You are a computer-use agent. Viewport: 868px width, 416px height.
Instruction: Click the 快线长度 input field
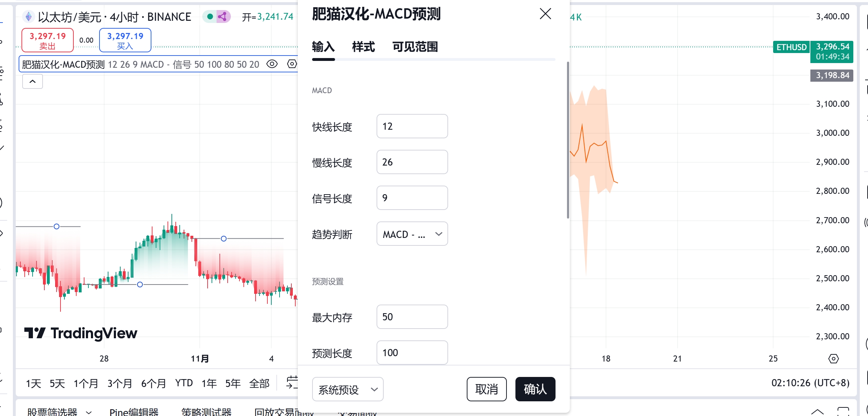click(x=412, y=126)
